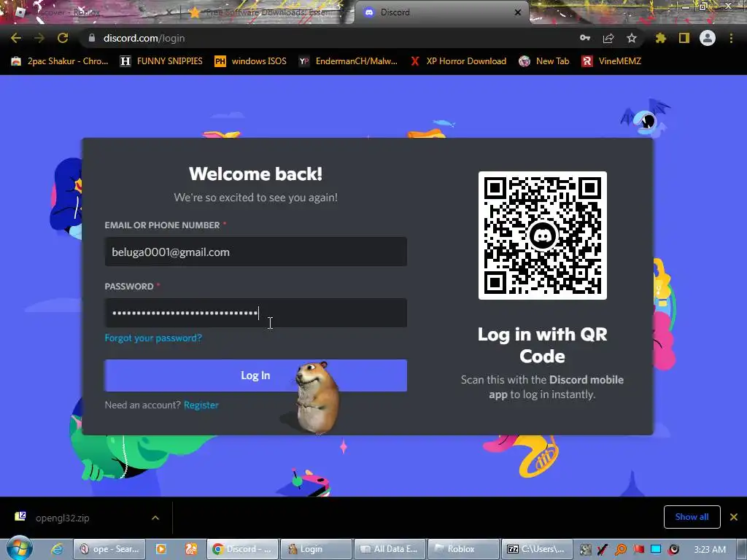Switch to Discord Chrome taskbar button

click(x=242, y=549)
